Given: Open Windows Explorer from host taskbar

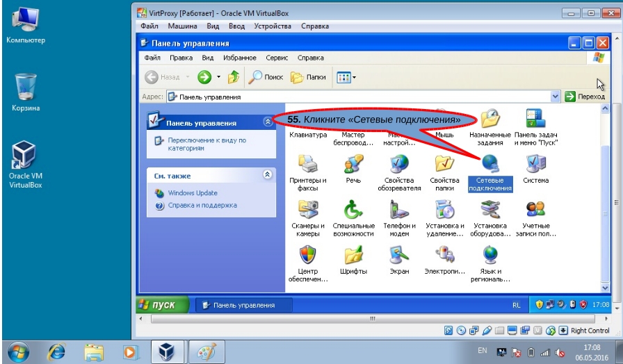Looking at the screenshot, I should (x=94, y=352).
